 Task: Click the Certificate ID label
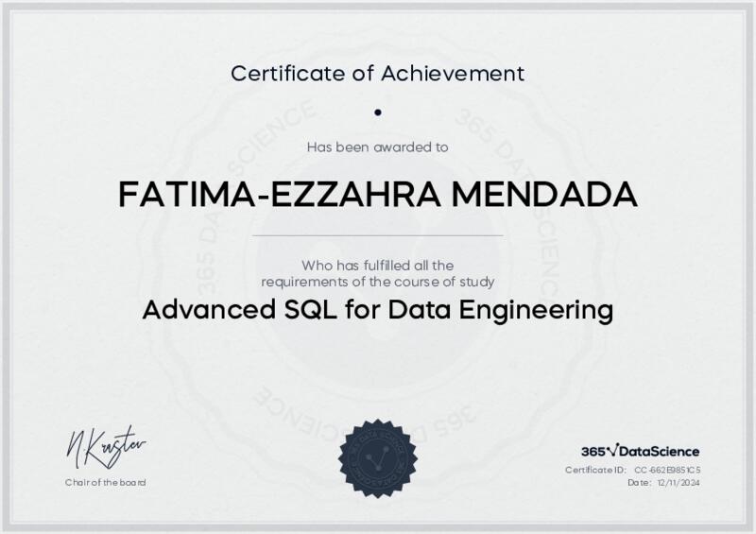[595, 470]
